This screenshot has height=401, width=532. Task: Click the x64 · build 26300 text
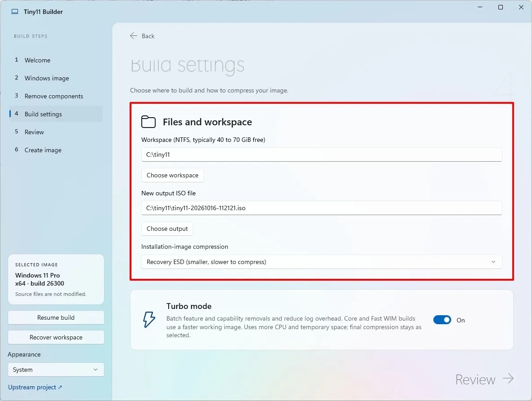[x=39, y=283]
